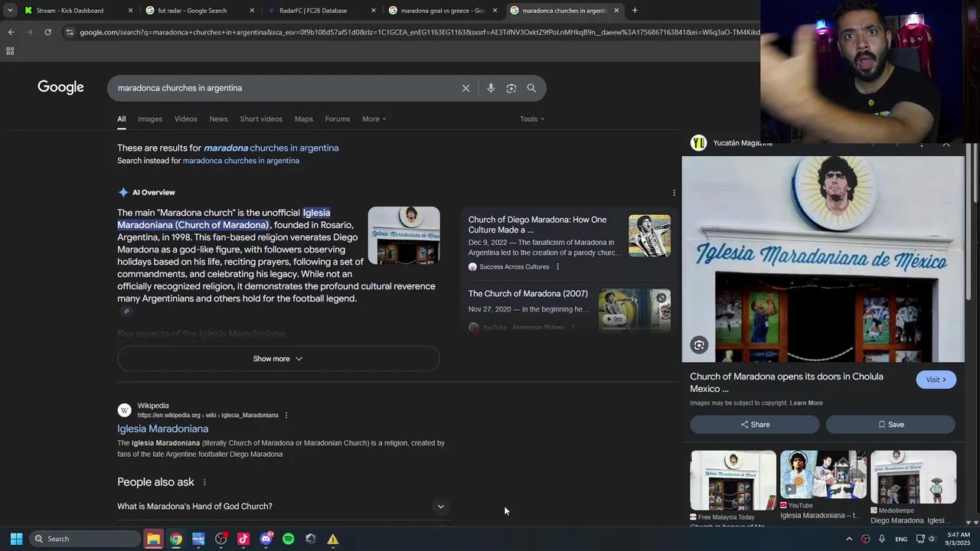Open the Wikipedia result's three-dot menu
The height and width of the screenshot is (551, 980).
coord(286,416)
